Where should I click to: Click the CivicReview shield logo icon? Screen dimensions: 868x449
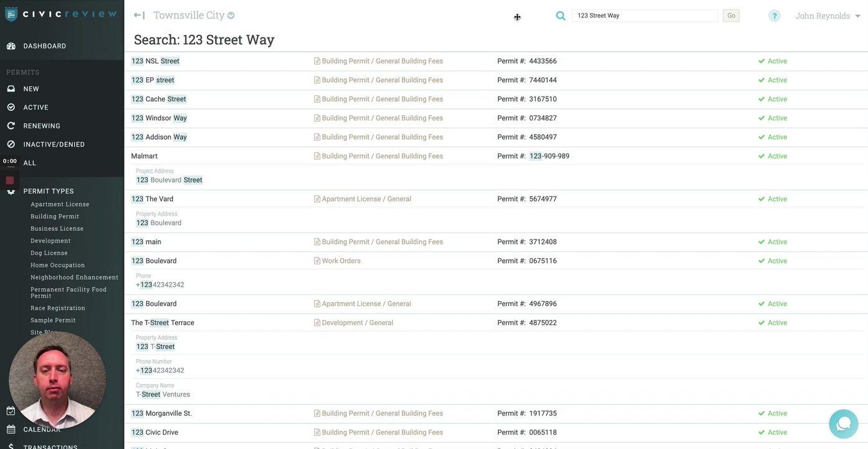point(11,14)
